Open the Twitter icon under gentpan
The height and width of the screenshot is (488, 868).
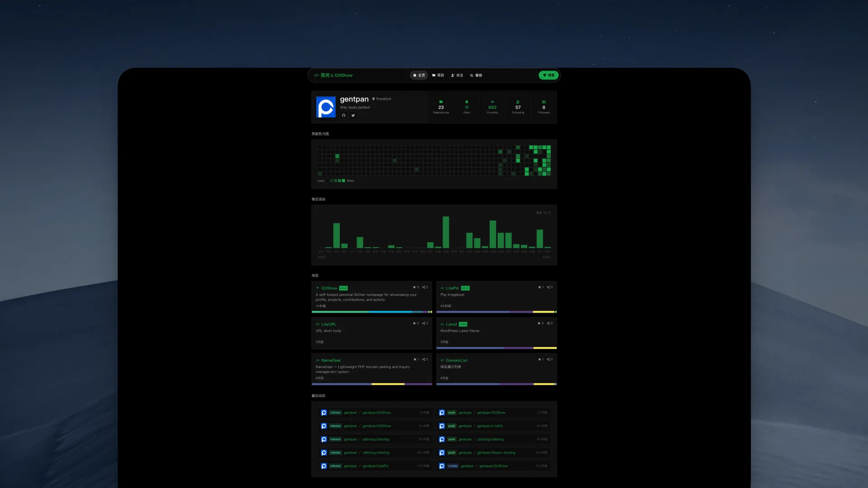tap(353, 116)
